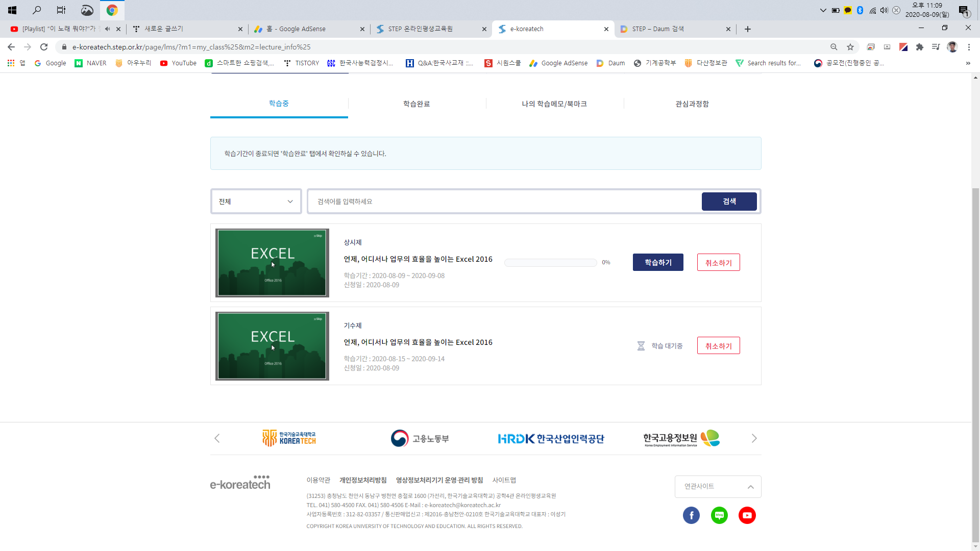Screen dimensions: 980x551
Task: Click the browser zoom magnifier icon
Action: pos(834,47)
